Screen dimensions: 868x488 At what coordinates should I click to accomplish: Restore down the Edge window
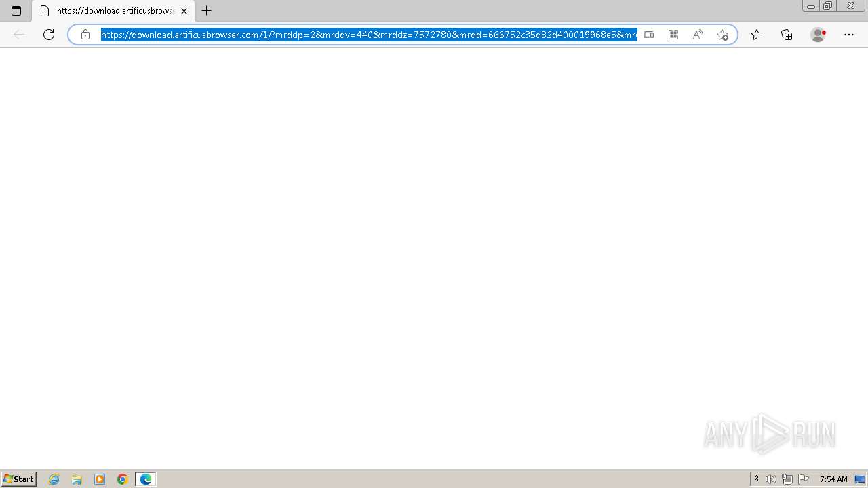click(x=827, y=6)
